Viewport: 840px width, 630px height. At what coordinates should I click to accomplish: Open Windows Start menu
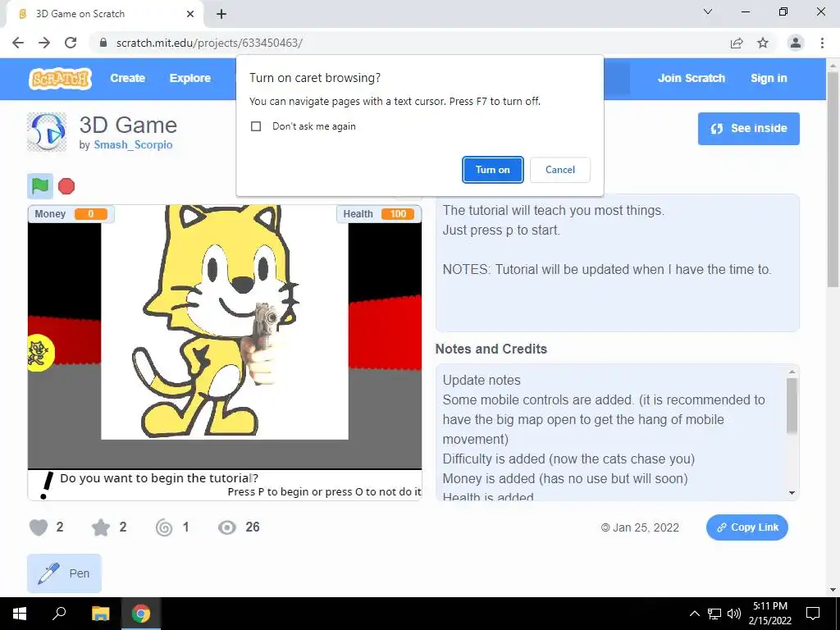pos(20,614)
